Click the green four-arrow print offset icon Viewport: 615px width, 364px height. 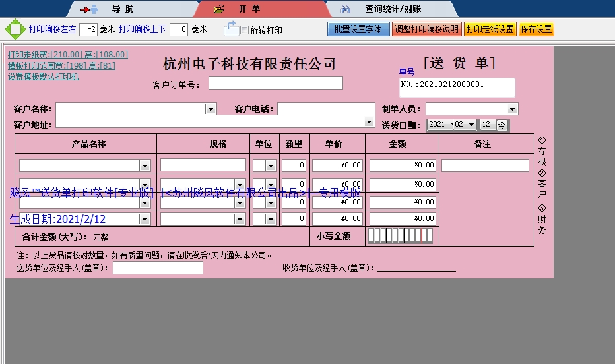tap(14, 30)
